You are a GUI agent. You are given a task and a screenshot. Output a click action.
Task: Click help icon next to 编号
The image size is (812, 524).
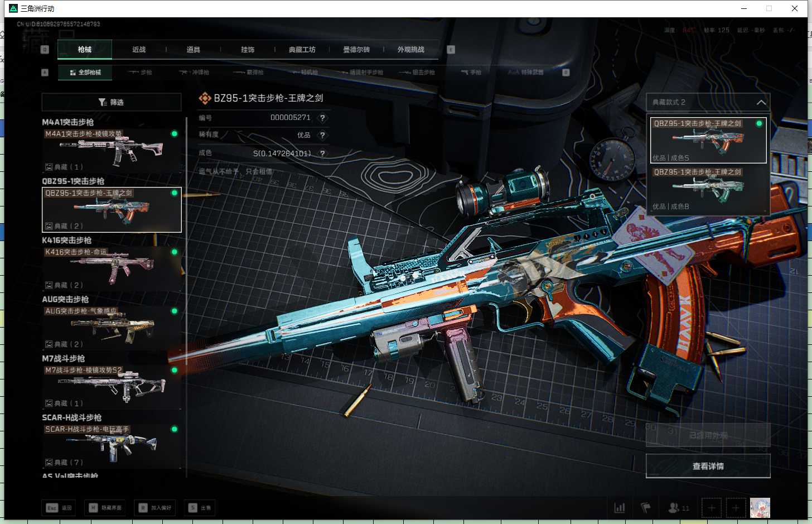point(322,118)
